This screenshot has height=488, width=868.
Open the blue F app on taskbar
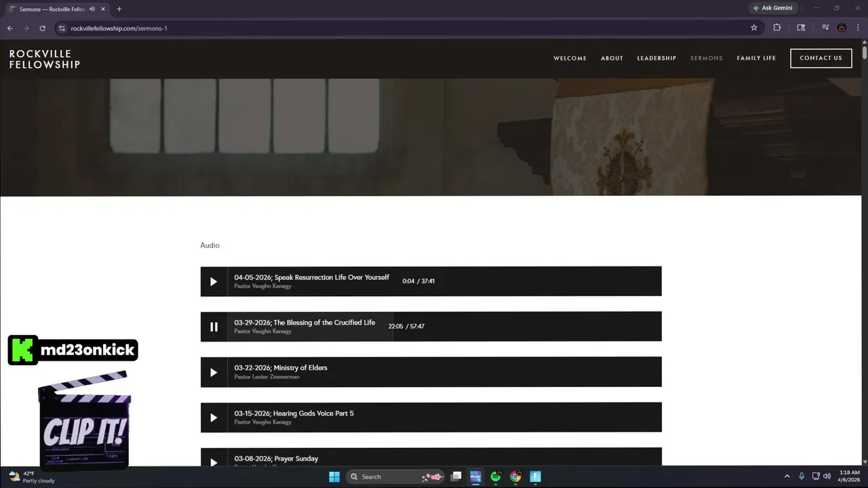tap(535, 476)
